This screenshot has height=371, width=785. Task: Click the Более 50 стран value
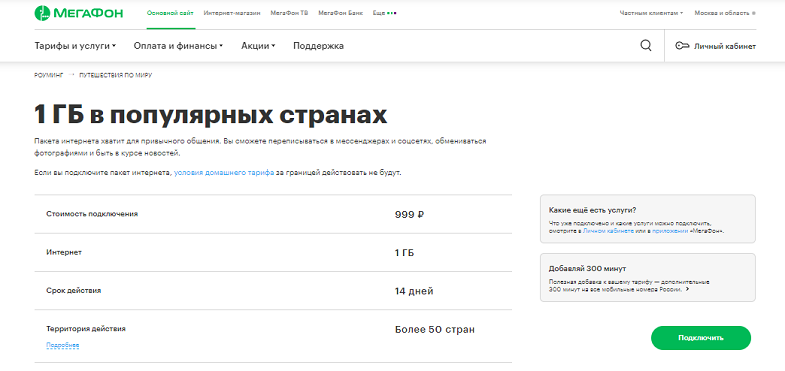pyautogui.click(x=435, y=330)
